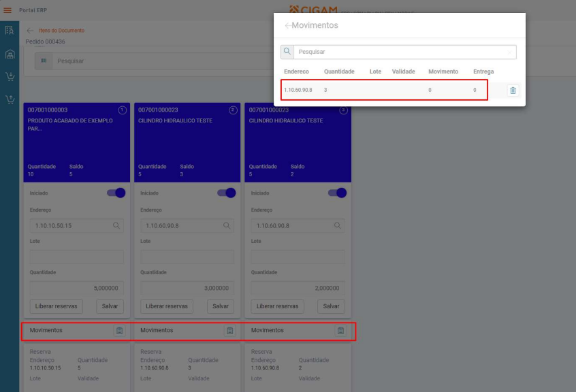
Task: Click the search magnifier in Movimentos popup
Action: tap(287, 52)
